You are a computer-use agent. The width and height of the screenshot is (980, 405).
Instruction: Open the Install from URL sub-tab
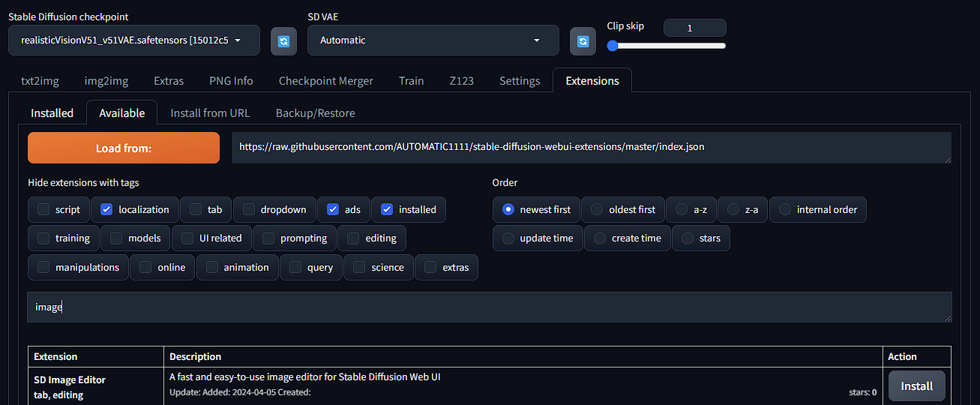point(210,113)
